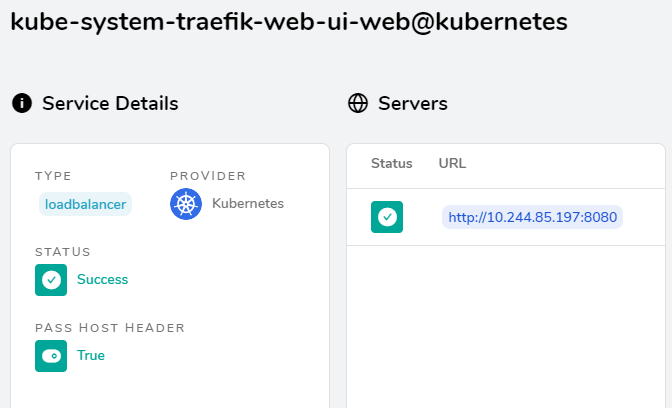Click the Service Details heading text

(x=110, y=103)
